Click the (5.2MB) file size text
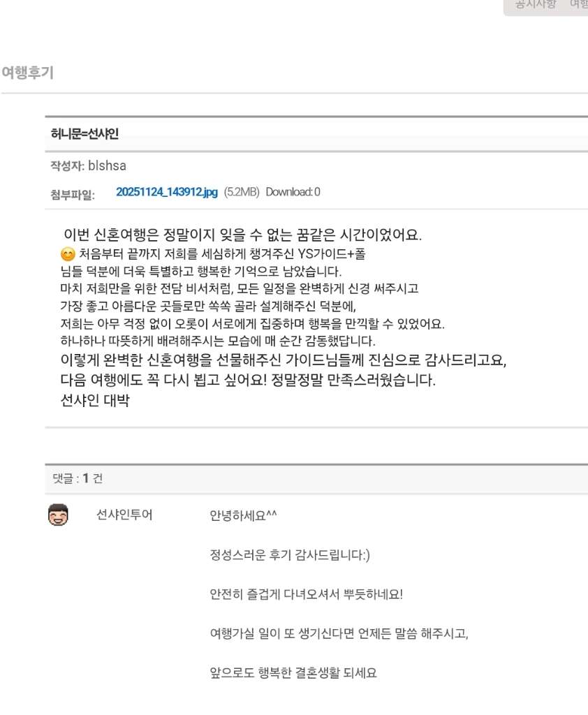The image size is (588, 715). 242,192
